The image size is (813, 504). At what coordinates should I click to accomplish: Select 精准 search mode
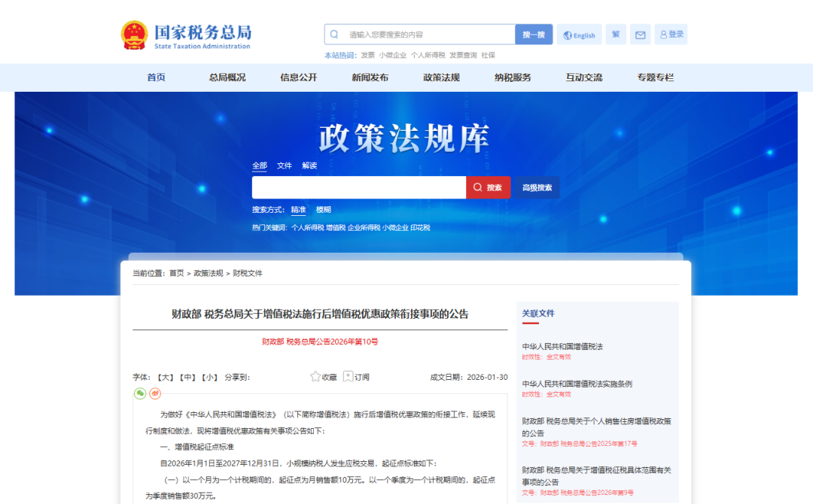point(298,209)
